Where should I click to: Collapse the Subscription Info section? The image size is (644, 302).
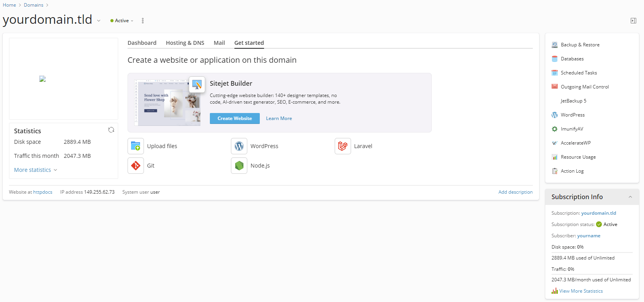630,197
